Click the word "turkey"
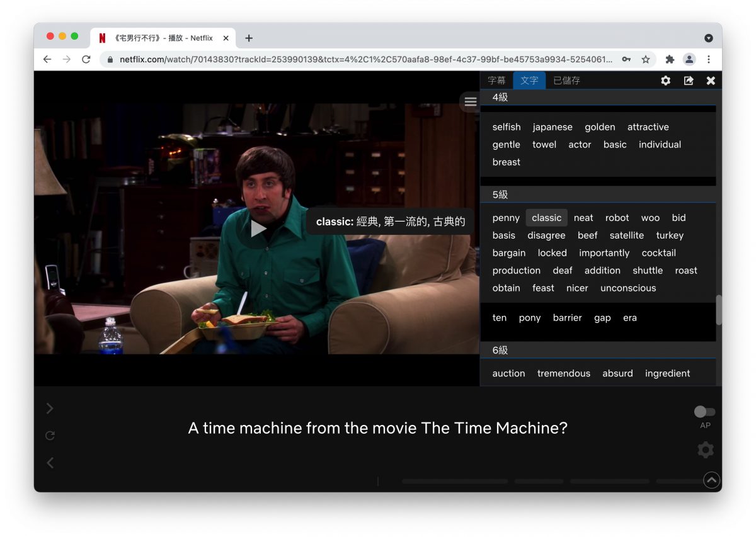Image resolution: width=756 pixels, height=537 pixels. [x=670, y=235]
